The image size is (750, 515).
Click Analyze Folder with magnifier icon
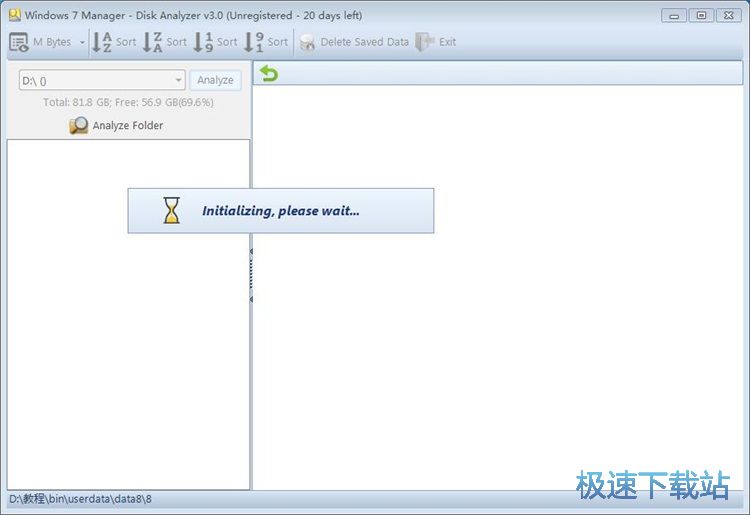coord(116,125)
